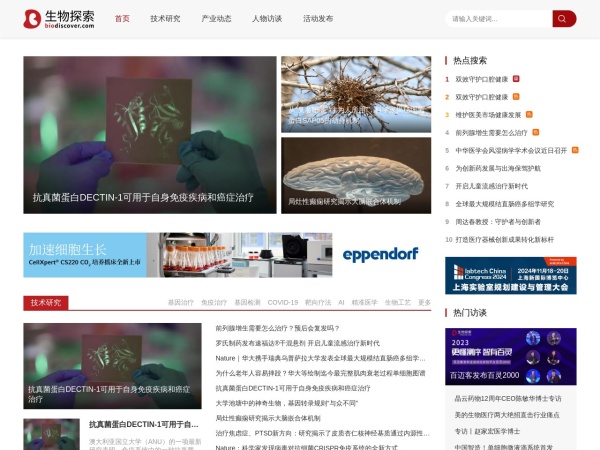Select the COVID-19 sub-category tab
600x450 pixels.
coord(283,302)
